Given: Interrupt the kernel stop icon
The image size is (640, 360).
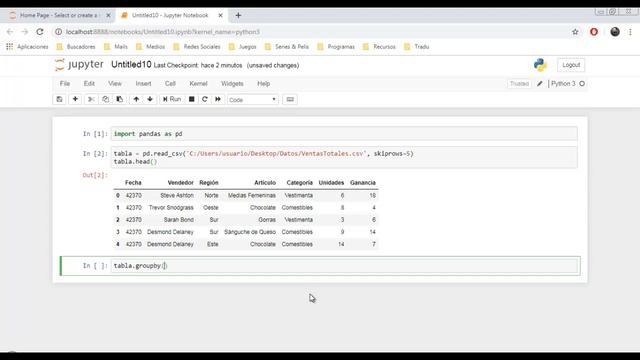Looking at the screenshot, I should pyautogui.click(x=191, y=99).
